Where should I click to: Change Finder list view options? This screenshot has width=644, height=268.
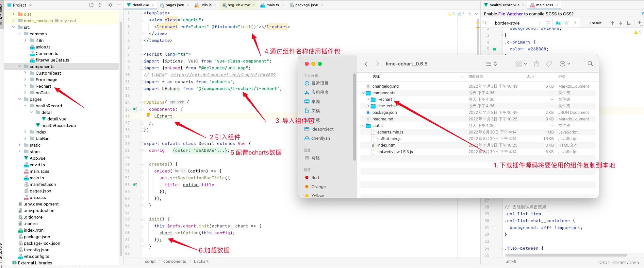pyautogui.click(x=491, y=64)
